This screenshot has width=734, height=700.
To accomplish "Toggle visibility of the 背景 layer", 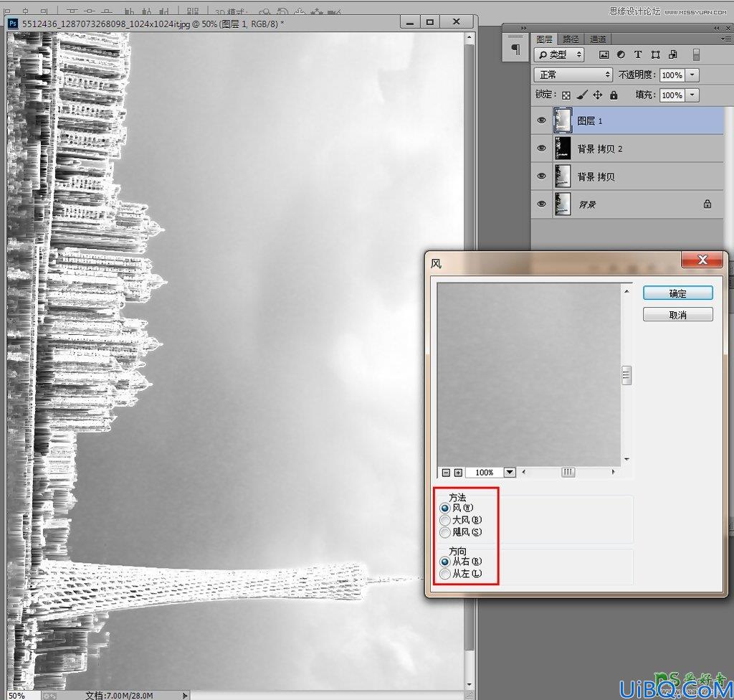I will (542, 204).
